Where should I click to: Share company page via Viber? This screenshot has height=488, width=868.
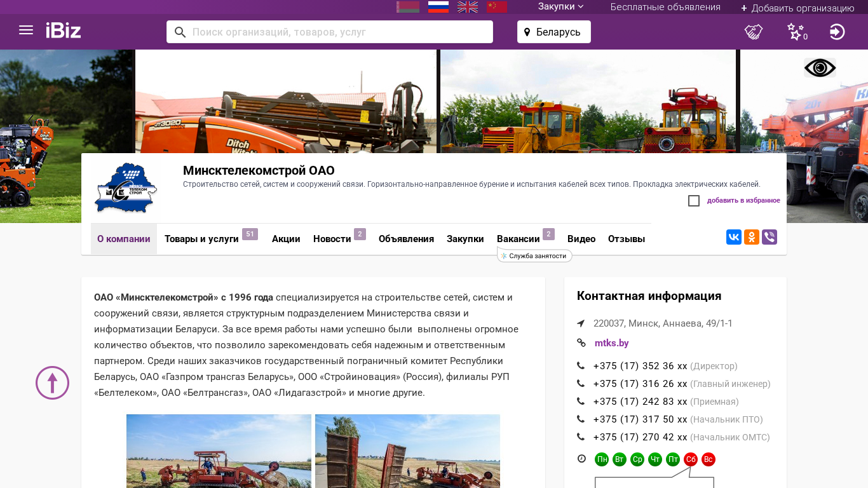pos(770,237)
